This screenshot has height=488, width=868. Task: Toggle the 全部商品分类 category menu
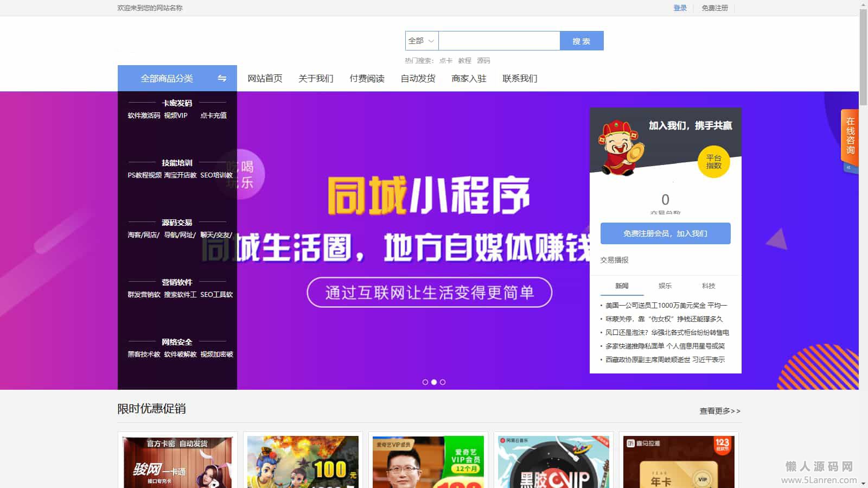point(177,78)
